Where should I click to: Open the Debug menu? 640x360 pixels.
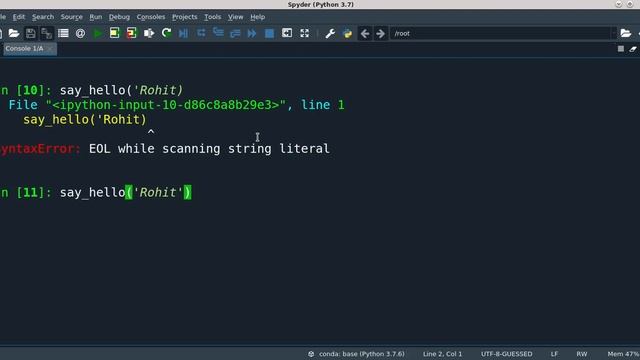point(119,17)
